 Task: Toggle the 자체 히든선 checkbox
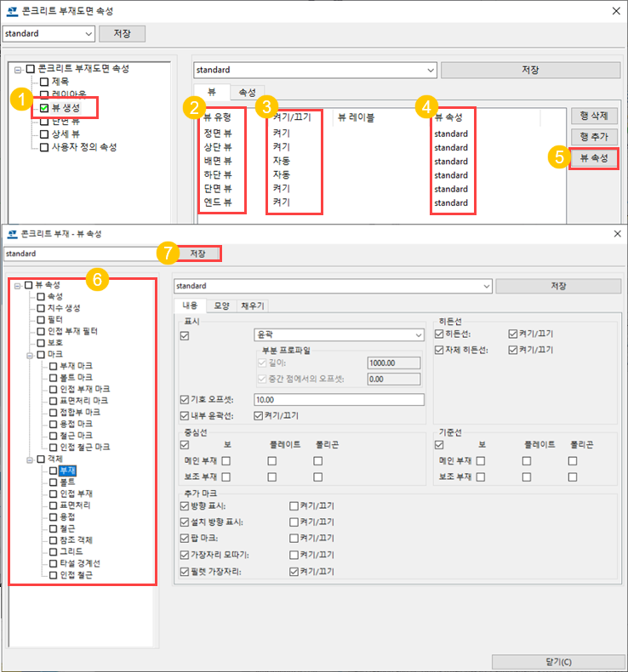439,350
